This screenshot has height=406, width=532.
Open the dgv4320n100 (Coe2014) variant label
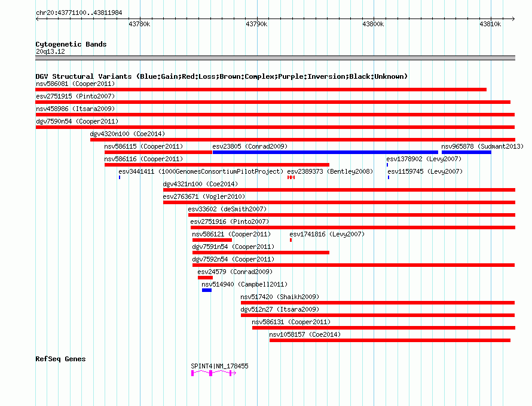[x=127, y=134]
